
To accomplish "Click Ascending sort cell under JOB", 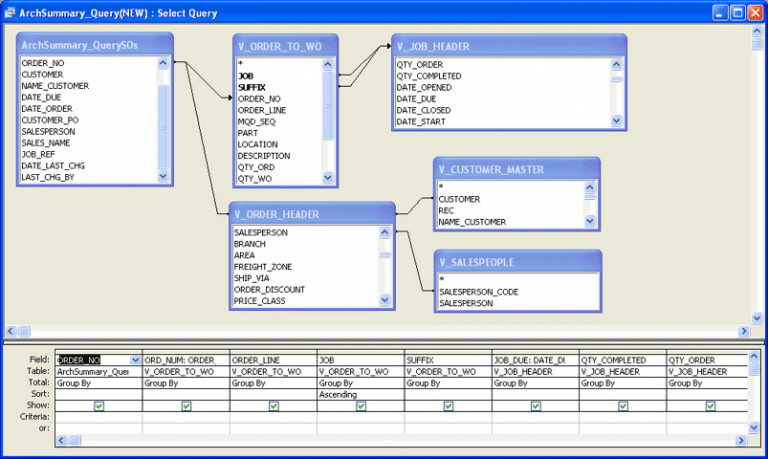I will 360,394.
